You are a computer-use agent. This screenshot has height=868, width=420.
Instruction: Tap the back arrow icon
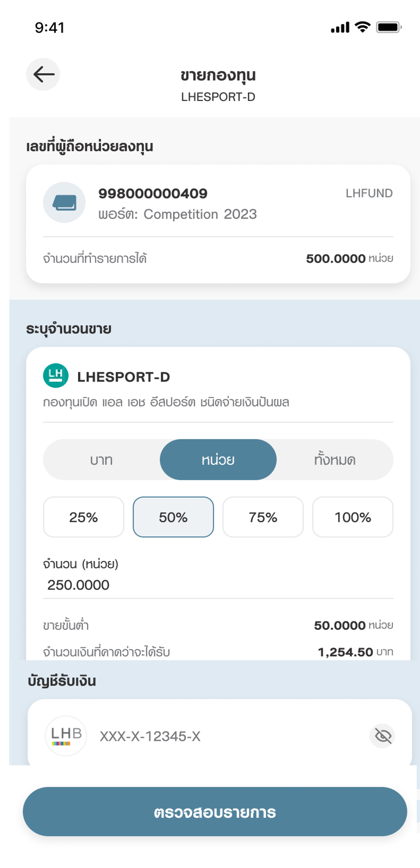pos(43,74)
